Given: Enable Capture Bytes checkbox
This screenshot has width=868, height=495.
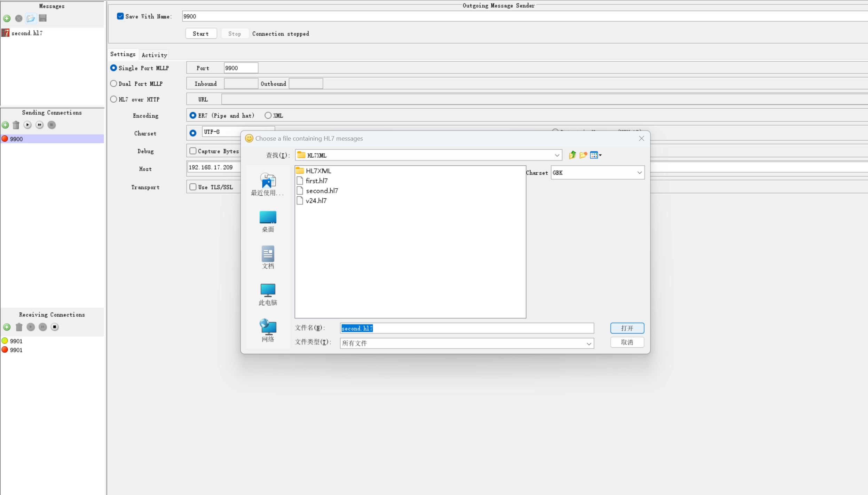Looking at the screenshot, I should tap(193, 151).
